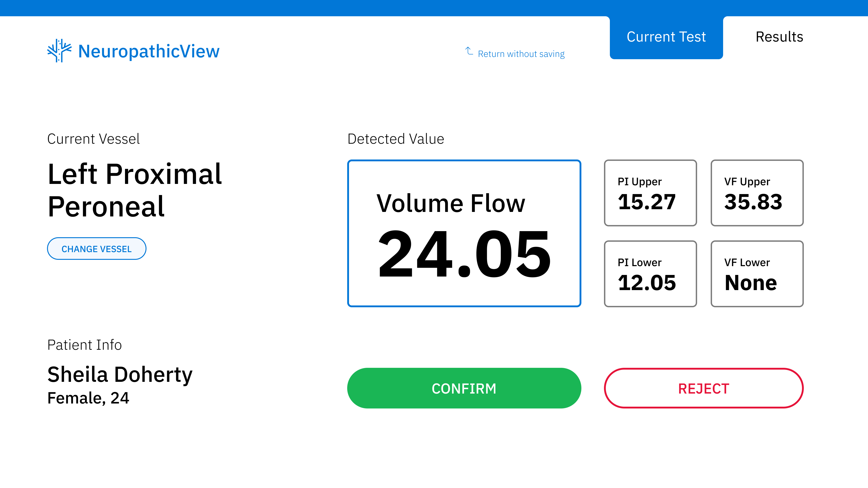Click the Female, 24 patient details
Screen dimensions: 868x488
pyautogui.click(x=88, y=398)
